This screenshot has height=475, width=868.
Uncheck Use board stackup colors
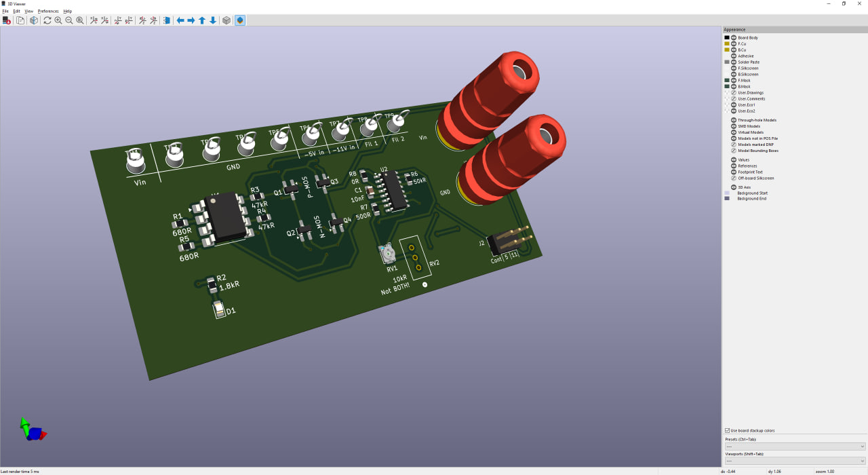(x=726, y=430)
